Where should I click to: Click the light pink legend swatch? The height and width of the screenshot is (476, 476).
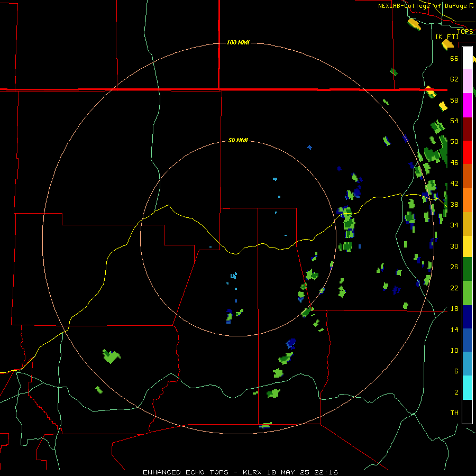click(467, 81)
